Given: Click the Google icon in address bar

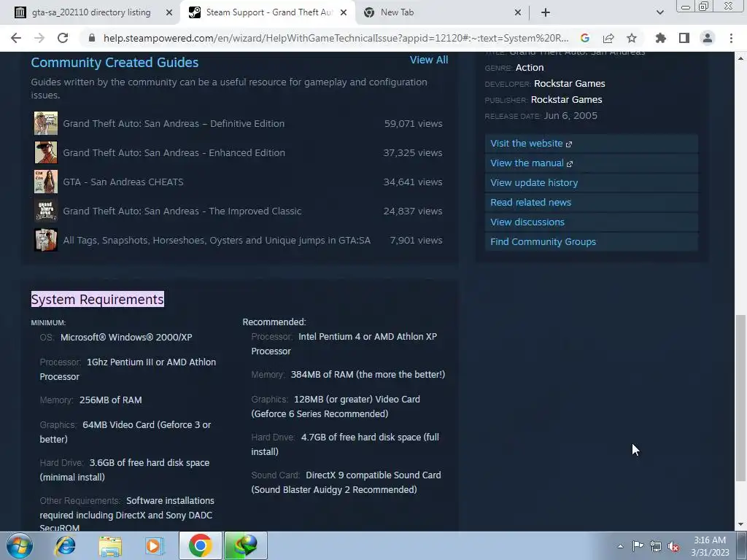Looking at the screenshot, I should (x=585, y=38).
